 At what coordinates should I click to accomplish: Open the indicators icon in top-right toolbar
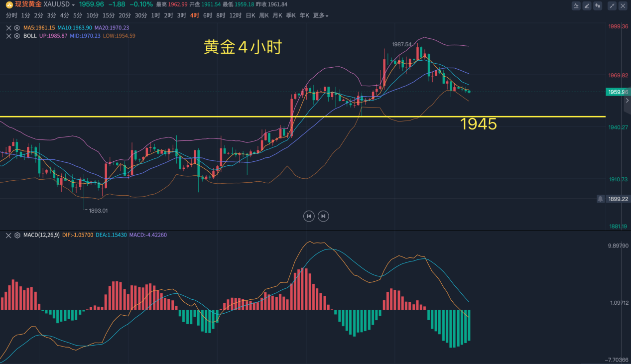[x=576, y=6]
